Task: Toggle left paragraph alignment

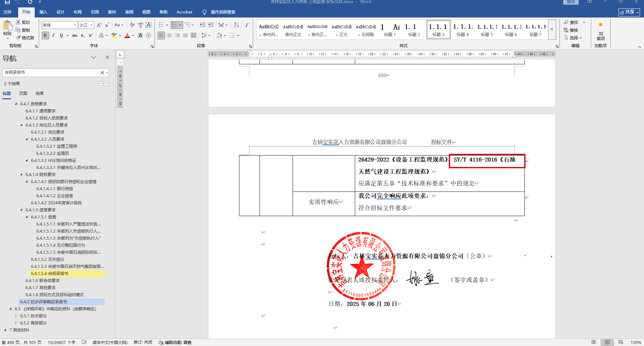Action: (161, 35)
